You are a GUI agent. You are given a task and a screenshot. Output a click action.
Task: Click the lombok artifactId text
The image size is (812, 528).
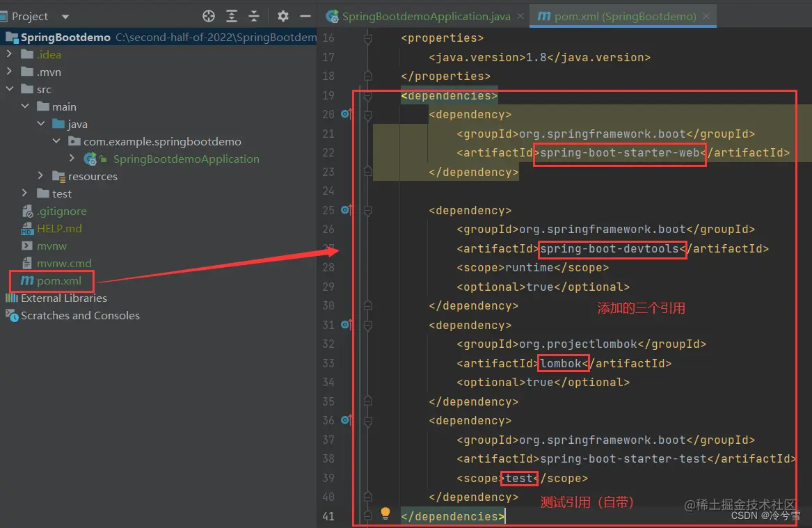point(561,363)
